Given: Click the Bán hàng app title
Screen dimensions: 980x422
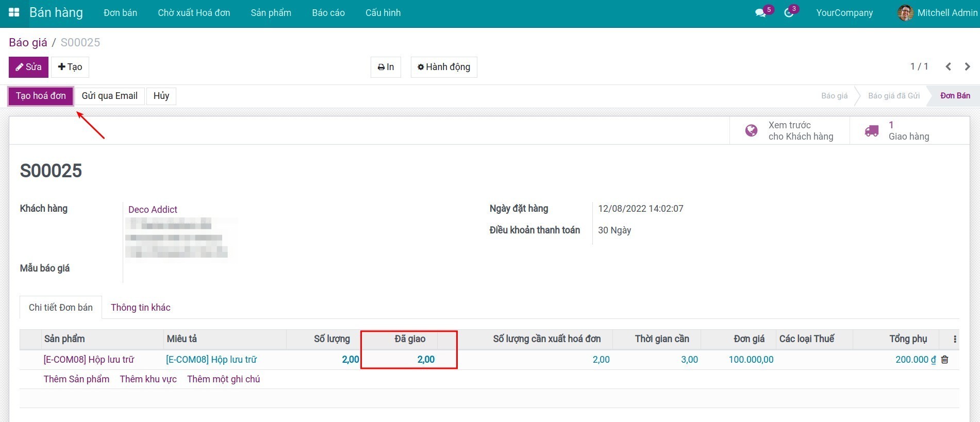Looking at the screenshot, I should pos(56,12).
